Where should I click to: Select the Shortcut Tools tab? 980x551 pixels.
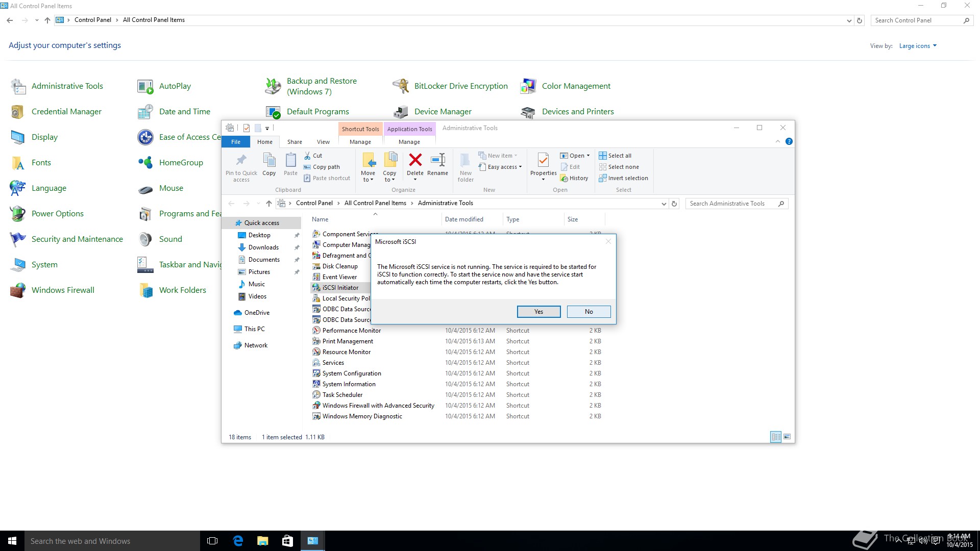pyautogui.click(x=360, y=129)
